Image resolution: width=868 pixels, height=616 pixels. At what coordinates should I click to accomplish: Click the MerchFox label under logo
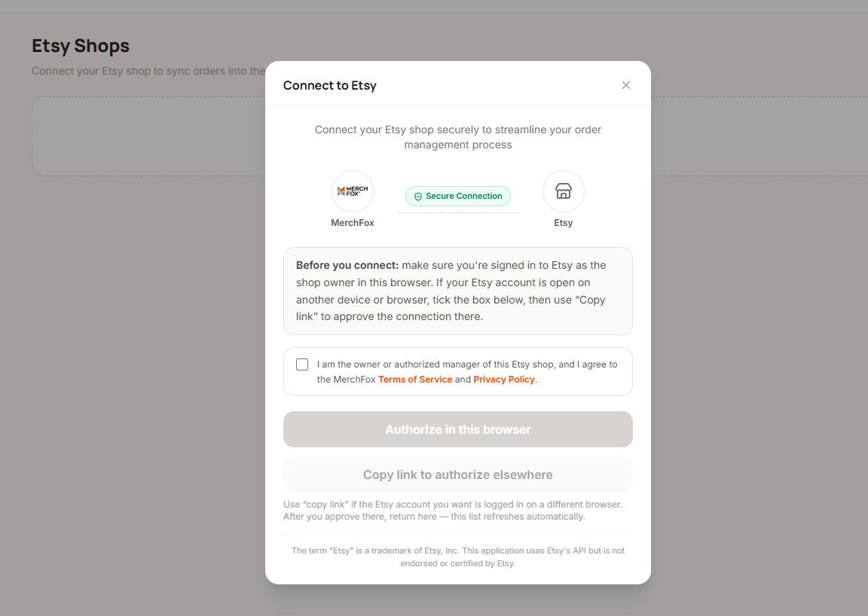(x=353, y=222)
